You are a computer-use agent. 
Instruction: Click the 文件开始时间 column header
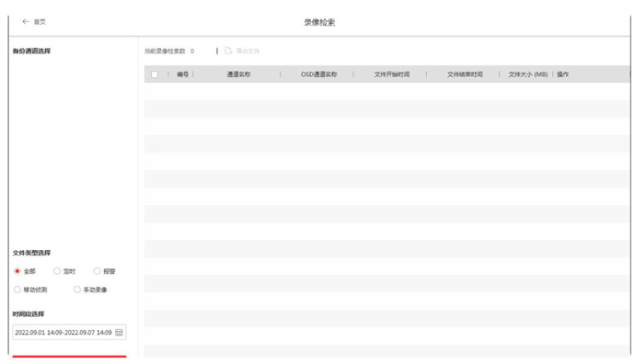pyautogui.click(x=392, y=74)
